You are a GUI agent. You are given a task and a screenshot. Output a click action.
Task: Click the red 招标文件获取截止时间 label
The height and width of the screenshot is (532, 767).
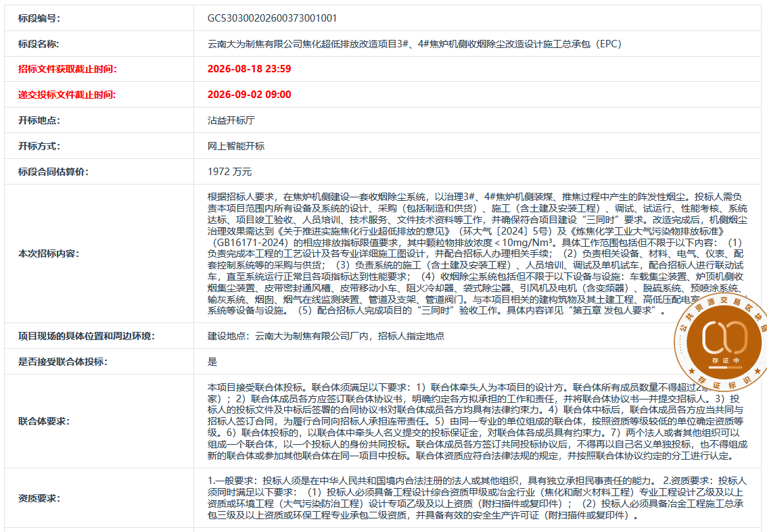click(x=68, y=69)
